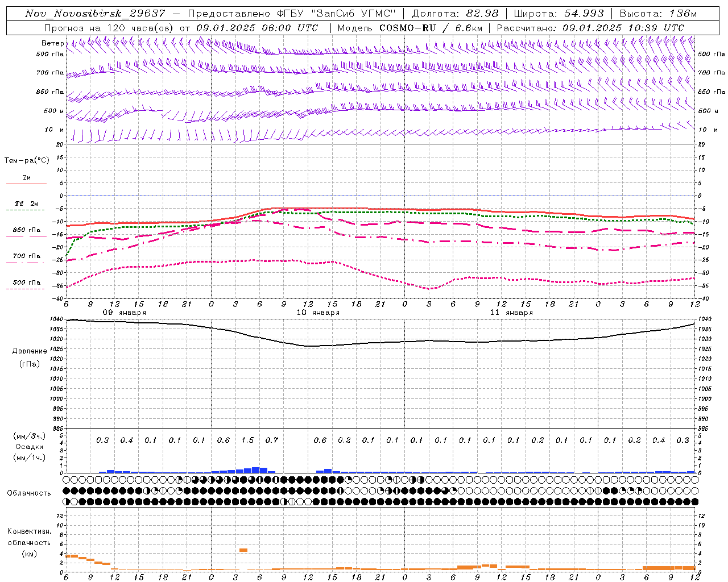Click the Широта: 54.993 value

click(x=559, y=14)
